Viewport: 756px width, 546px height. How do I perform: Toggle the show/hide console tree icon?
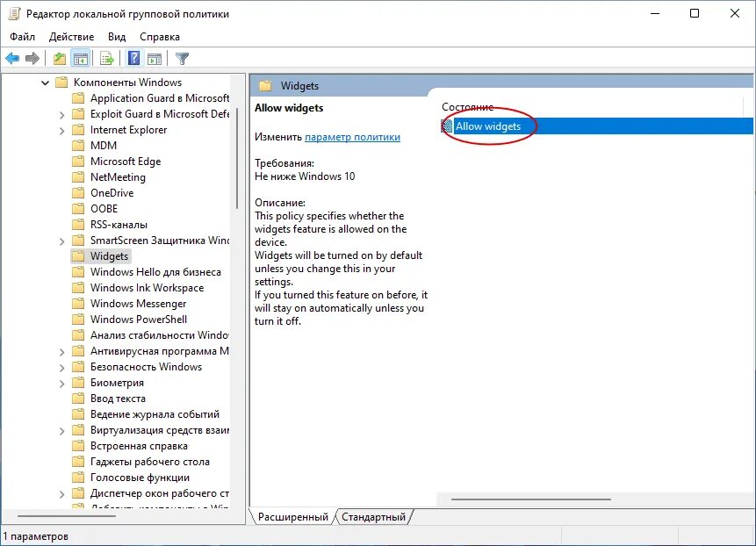tap(81, 59)
